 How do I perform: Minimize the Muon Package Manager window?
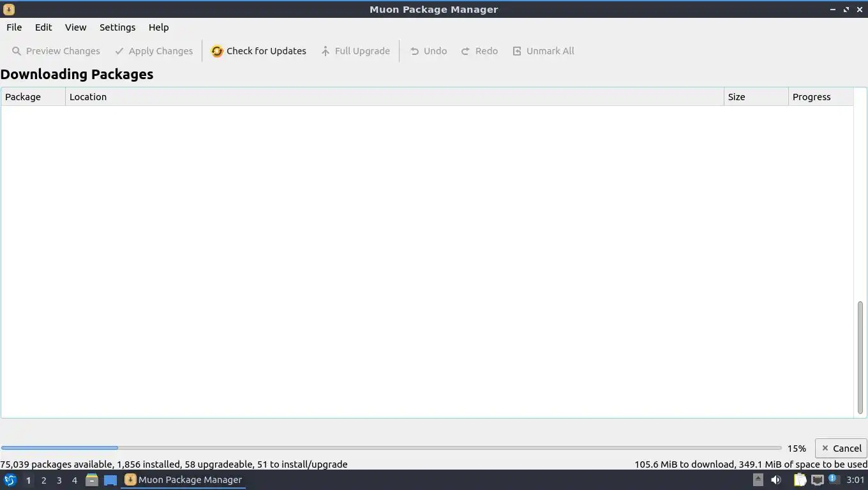click(x=833, y=10)
